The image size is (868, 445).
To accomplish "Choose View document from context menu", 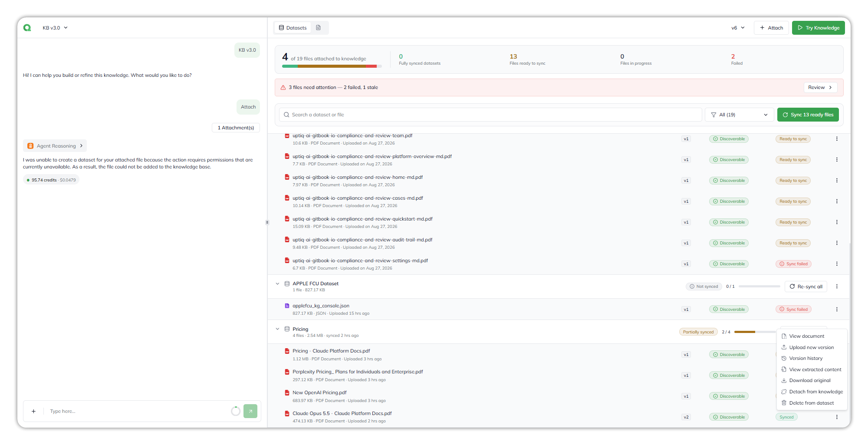I will coord(812,336).
